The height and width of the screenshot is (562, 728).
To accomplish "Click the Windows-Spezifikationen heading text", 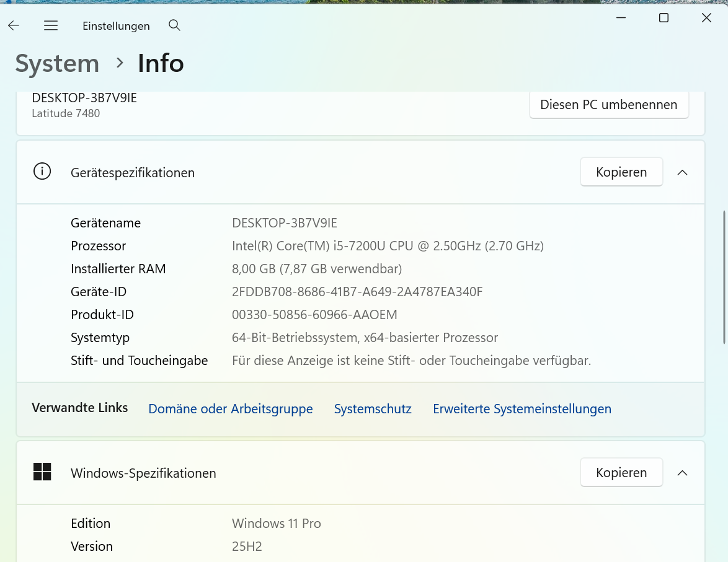I will point(143,473).
